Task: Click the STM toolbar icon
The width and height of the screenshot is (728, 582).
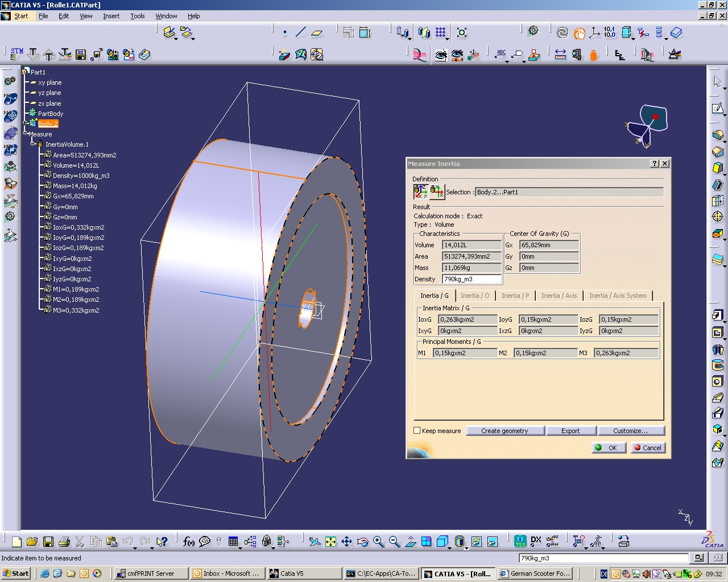Action: coord(17,55)
